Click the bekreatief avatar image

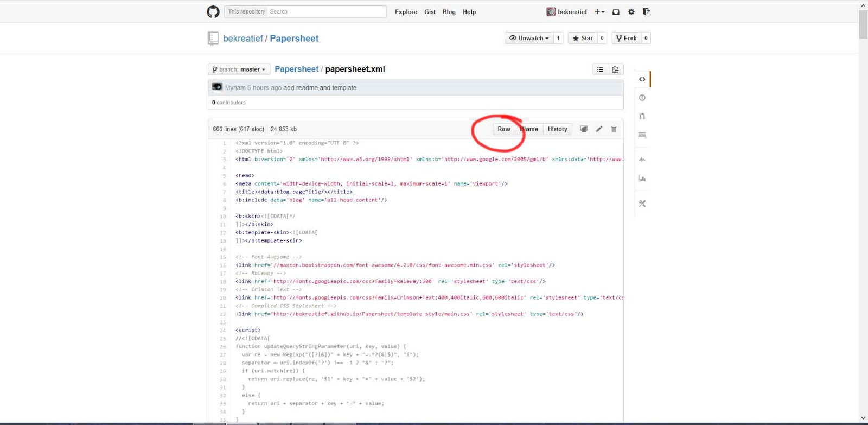pos(551,11)
